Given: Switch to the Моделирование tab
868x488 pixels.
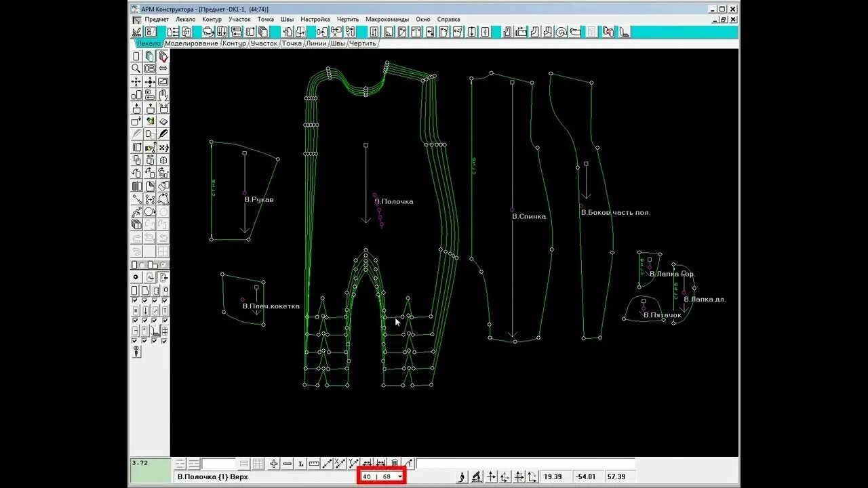Looking at the screenshot, I should 191,43.
